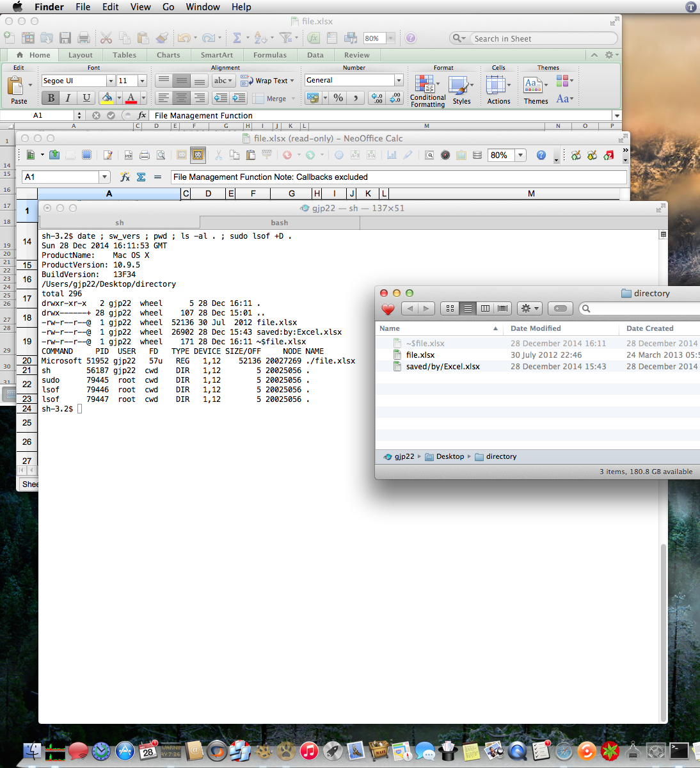
Task: Click the Terminal window vertical scrollbar
Action: point(664,632)
